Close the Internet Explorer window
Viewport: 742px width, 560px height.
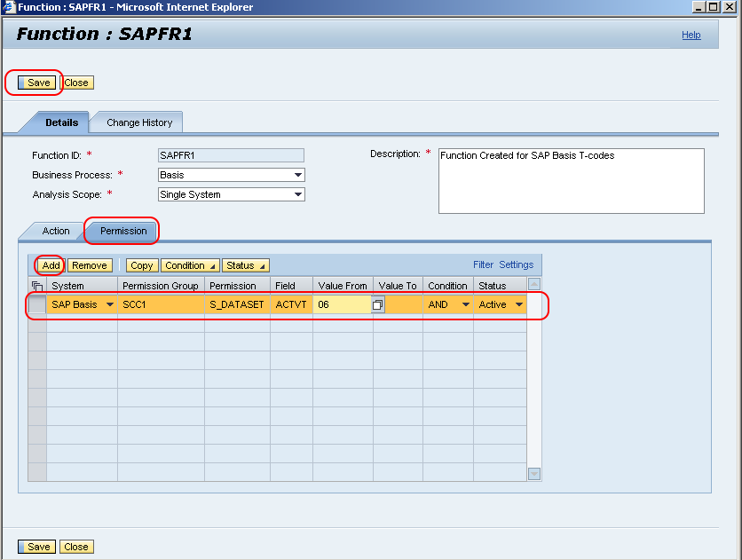pos(730,7)
